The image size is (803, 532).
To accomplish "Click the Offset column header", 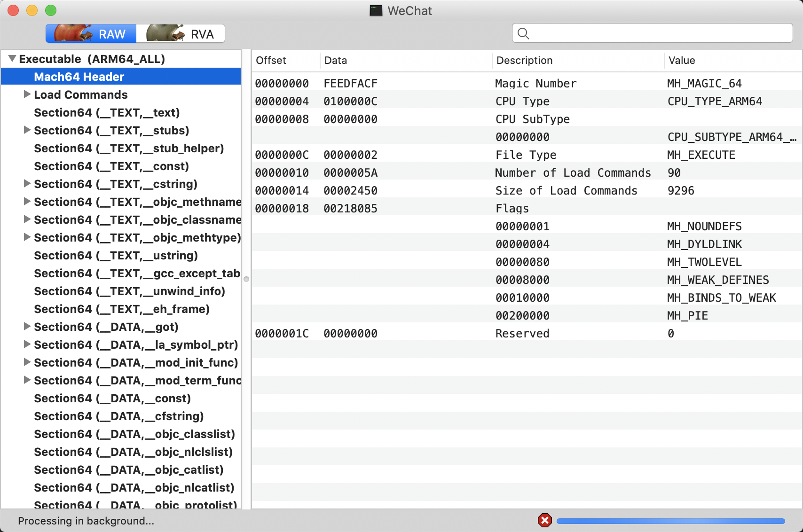I will click(271, 61).
